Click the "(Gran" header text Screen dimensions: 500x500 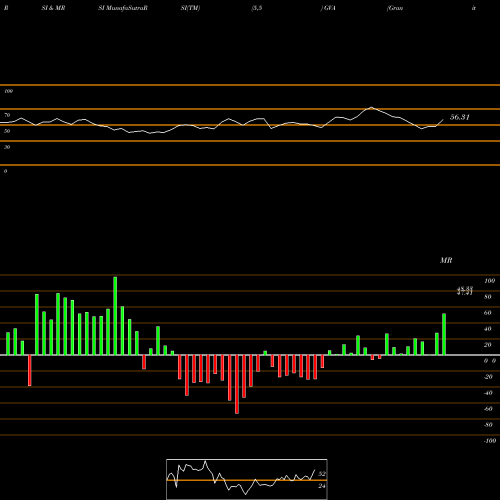[395, 8]
